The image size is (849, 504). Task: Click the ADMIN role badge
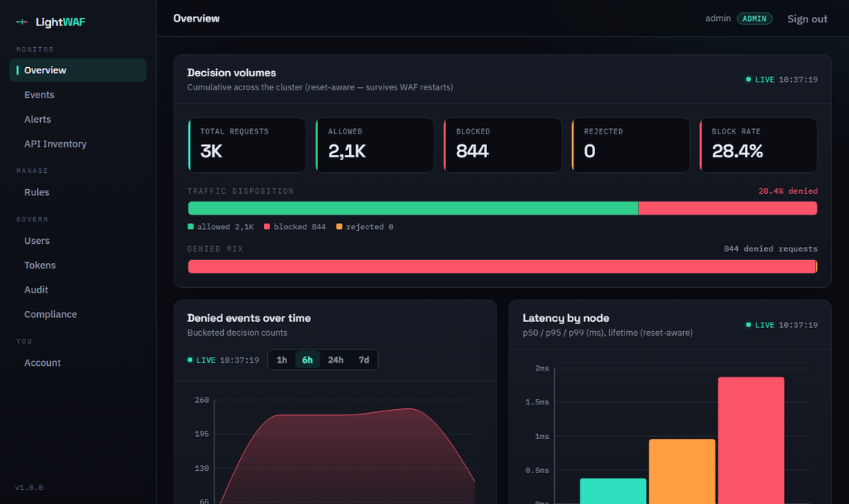pos(754,19)
